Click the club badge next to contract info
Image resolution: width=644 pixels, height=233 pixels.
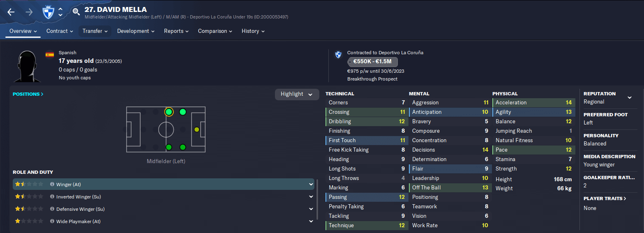click(338, 54)
